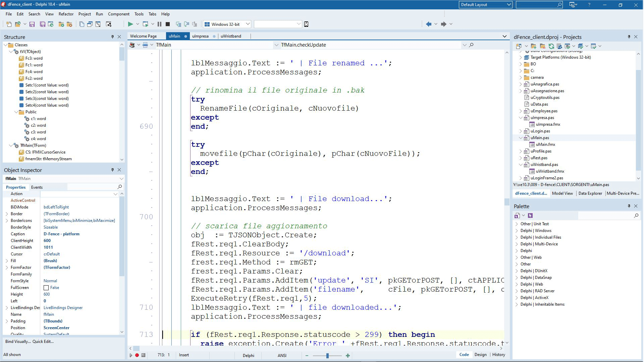Pin the Palette panel
Viewport: 644px width, 362px height.
click(629, 206)
